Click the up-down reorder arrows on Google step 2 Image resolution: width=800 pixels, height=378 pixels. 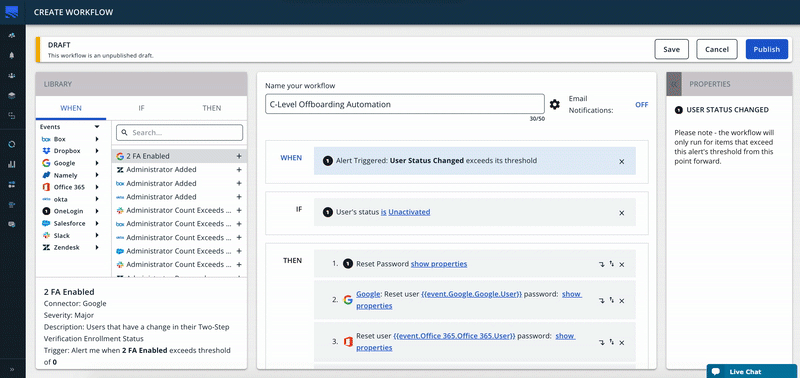click(612, 300)
